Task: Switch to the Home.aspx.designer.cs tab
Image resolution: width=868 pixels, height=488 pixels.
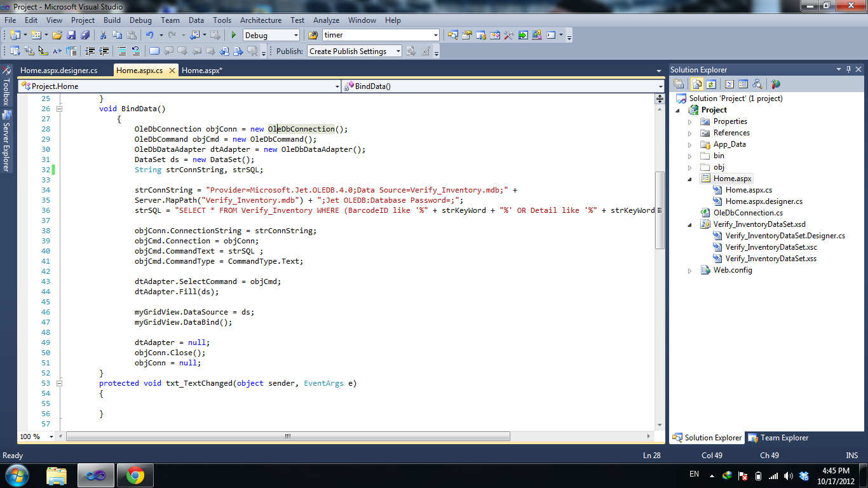Action: coord(58,71)
